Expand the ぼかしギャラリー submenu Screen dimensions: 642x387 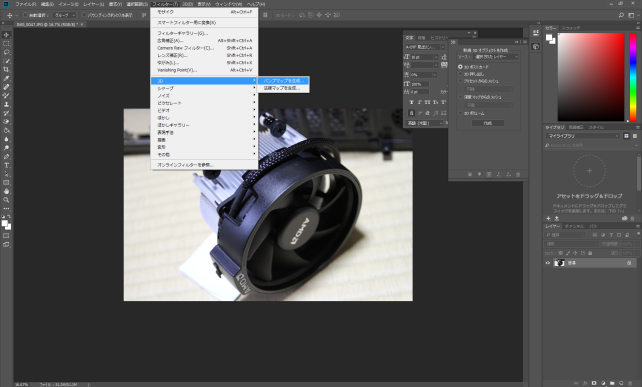pos(204,125)
